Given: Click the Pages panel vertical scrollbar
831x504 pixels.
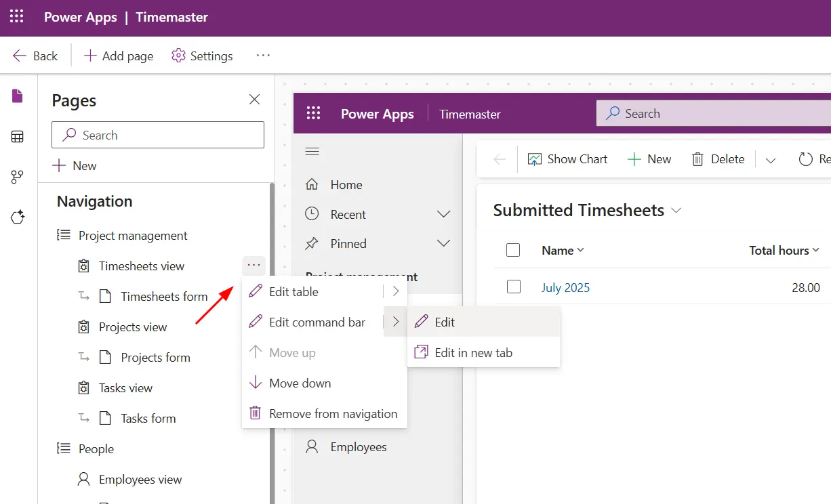Looking at the screenshot, I should [x=272, y=343].
